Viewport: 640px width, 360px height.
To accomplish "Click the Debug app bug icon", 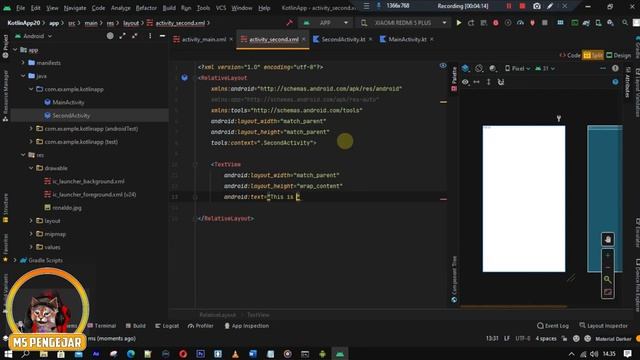I will pos(496,23).
